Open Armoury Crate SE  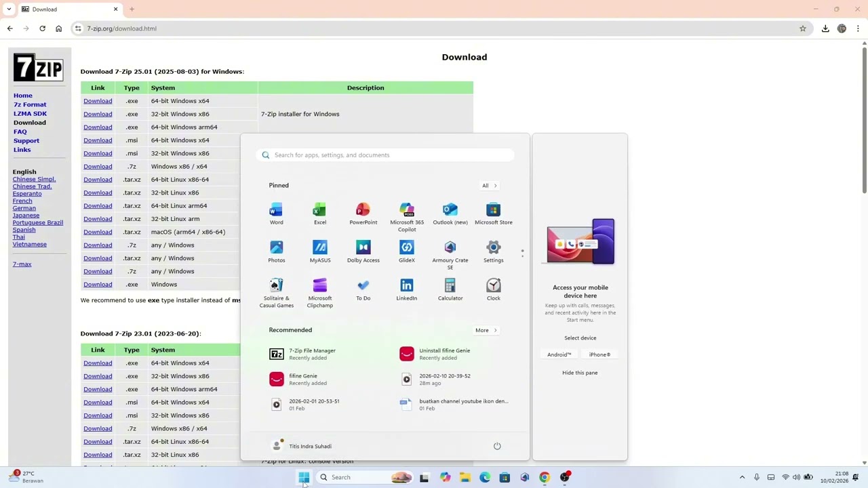pyautogui.click(x=450, y=254)
